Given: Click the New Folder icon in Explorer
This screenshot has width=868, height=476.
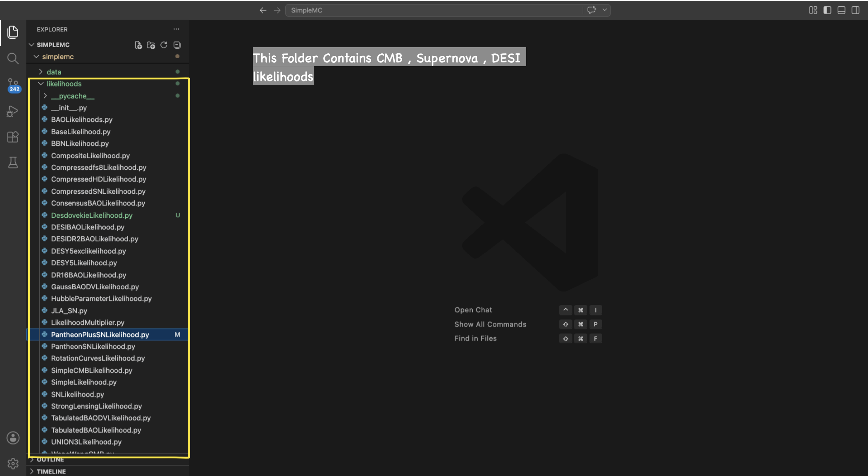Looking at the screenshot, I should (x=151, y=45).
